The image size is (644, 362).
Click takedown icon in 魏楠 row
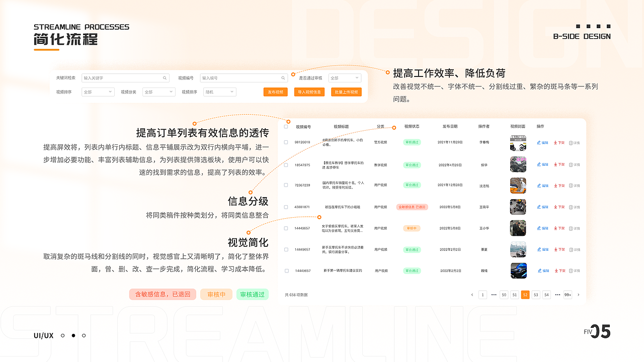[x=555, y=270]
